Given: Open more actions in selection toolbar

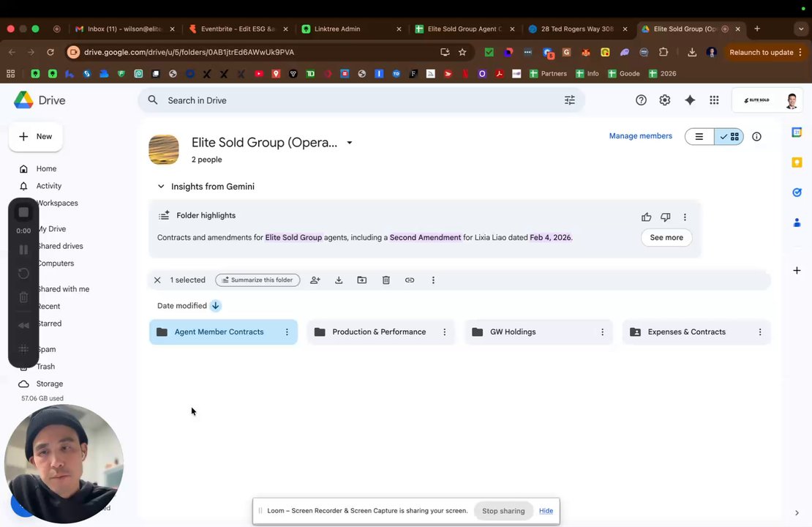Looking at the screenshot, I should (x=434, y=280).
